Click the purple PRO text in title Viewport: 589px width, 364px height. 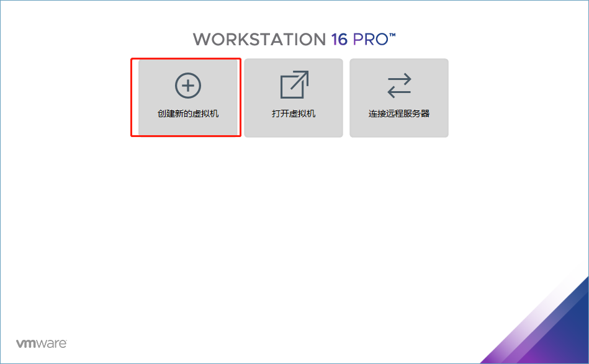tap(371, 40)
